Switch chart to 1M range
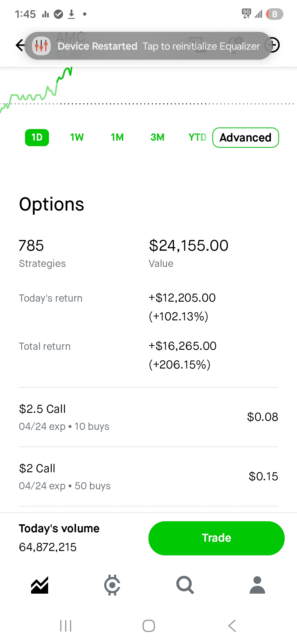This screenshot has width=297, height=644. pos(117,137)
